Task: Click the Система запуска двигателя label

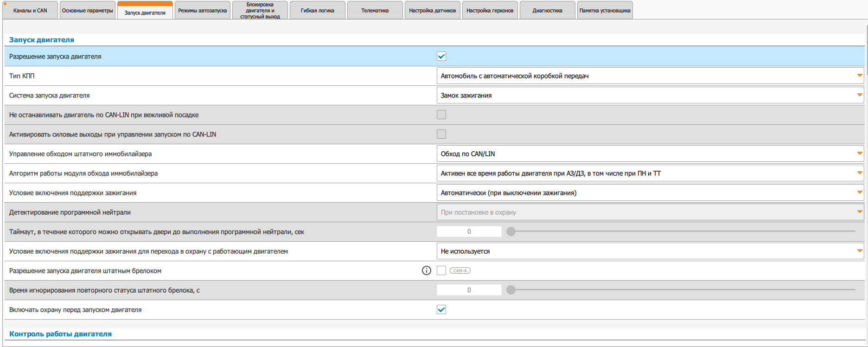Action: [50, 95]
